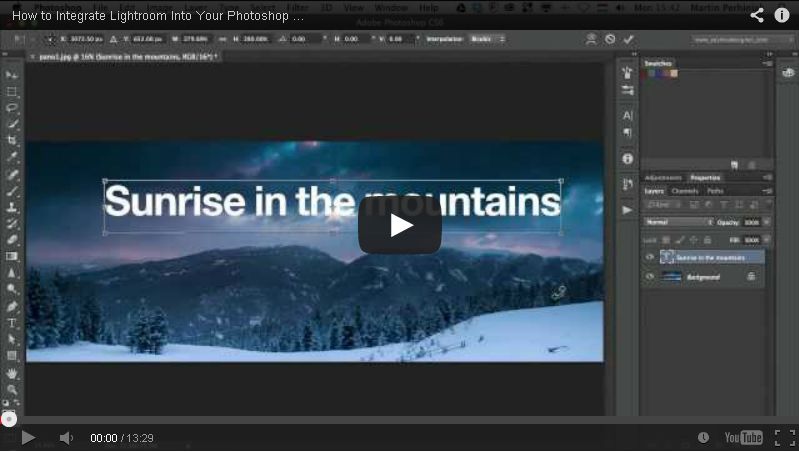Image resolution: width=799 pixels, height=452 pixels.
Task: Open the collapsed History panel icon
Action: [627, 184]
